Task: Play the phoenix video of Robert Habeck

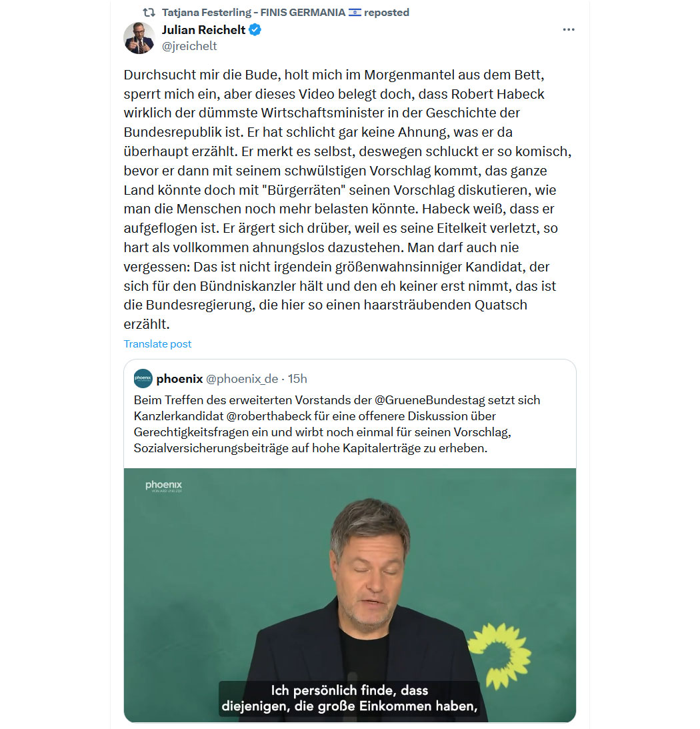Action: click(350, 595)
